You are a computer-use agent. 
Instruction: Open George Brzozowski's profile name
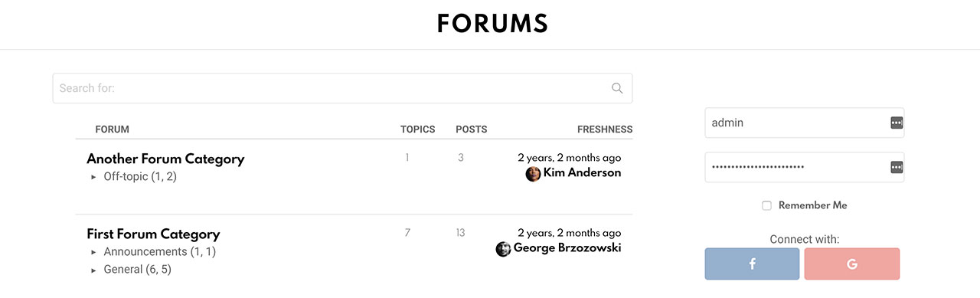tap(567, 248)
